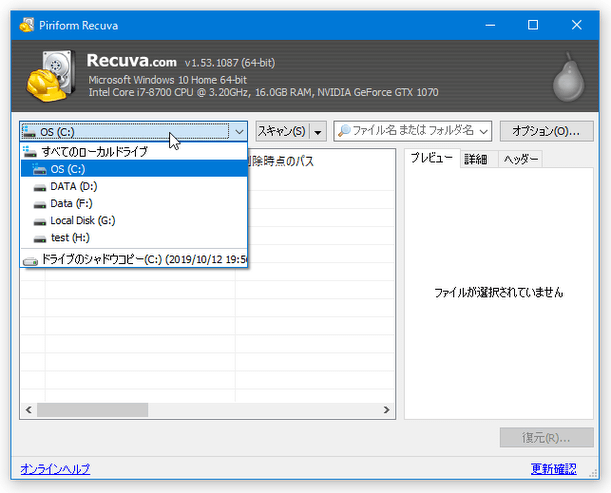Open 更新確認 update check link
The height and width of the screenshot is (493, 611).
(553, 469)
